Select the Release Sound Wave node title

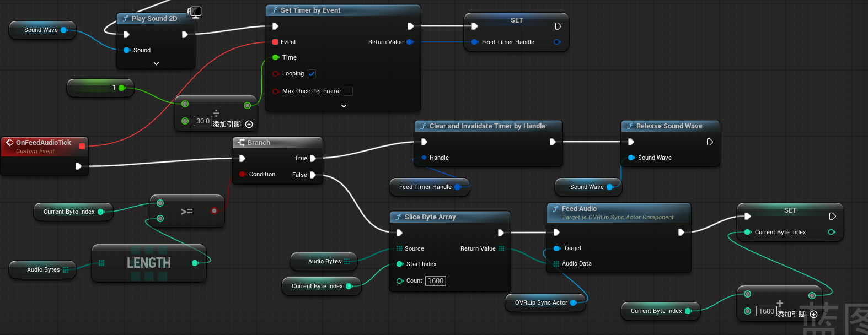point(669,126)
